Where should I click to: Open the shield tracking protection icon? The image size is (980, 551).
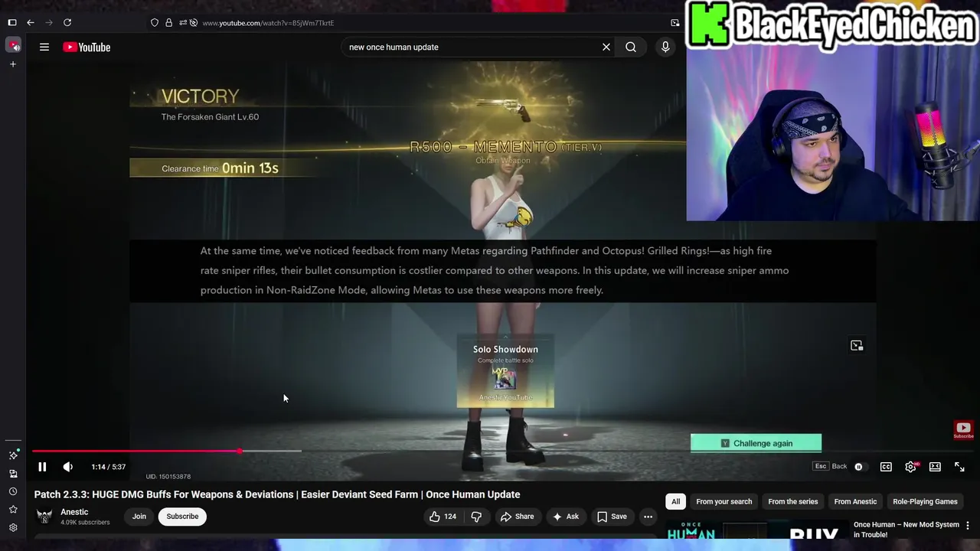tap(155, 23)
